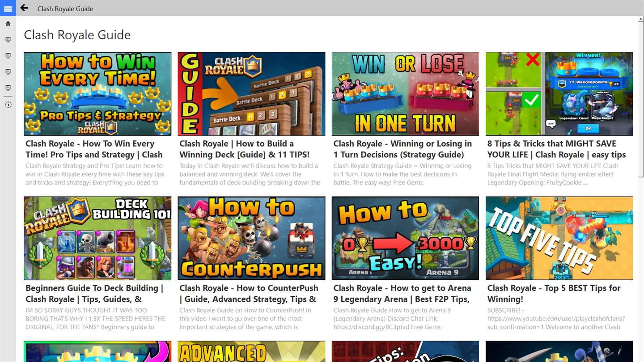Open the Home page from sidebar
This screenshot has width=644, height=362.
[x=8, y=24]
